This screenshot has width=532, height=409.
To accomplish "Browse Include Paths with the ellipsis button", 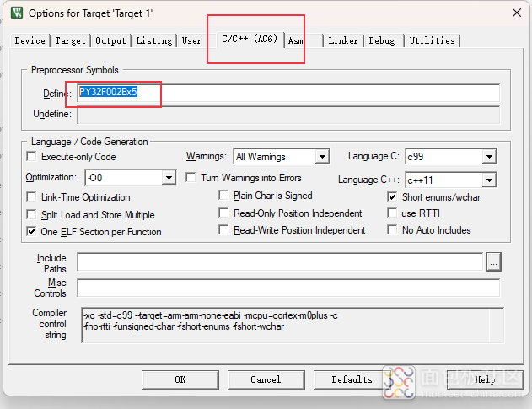I will coord(493,262).
